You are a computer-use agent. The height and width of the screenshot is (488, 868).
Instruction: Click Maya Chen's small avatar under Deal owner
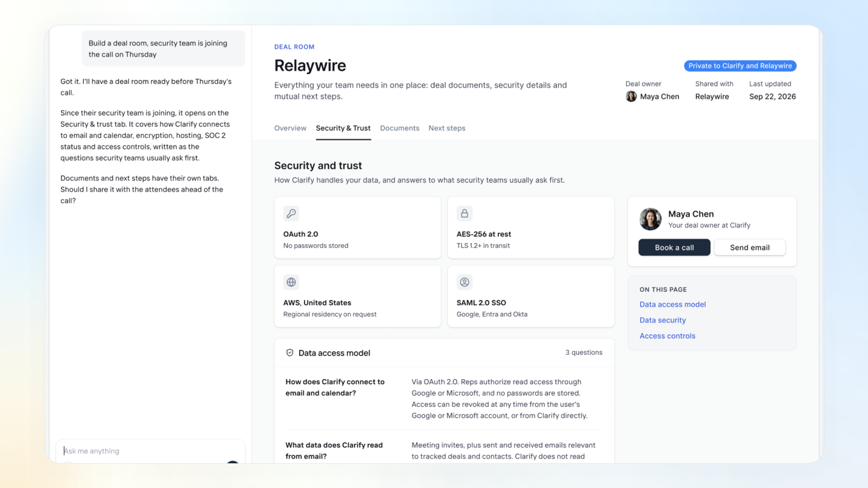[x=631, y=96]
